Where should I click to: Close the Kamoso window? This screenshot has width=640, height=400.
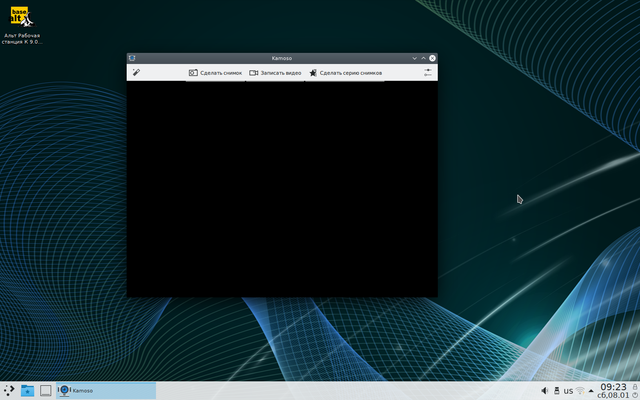pos(432,58)
